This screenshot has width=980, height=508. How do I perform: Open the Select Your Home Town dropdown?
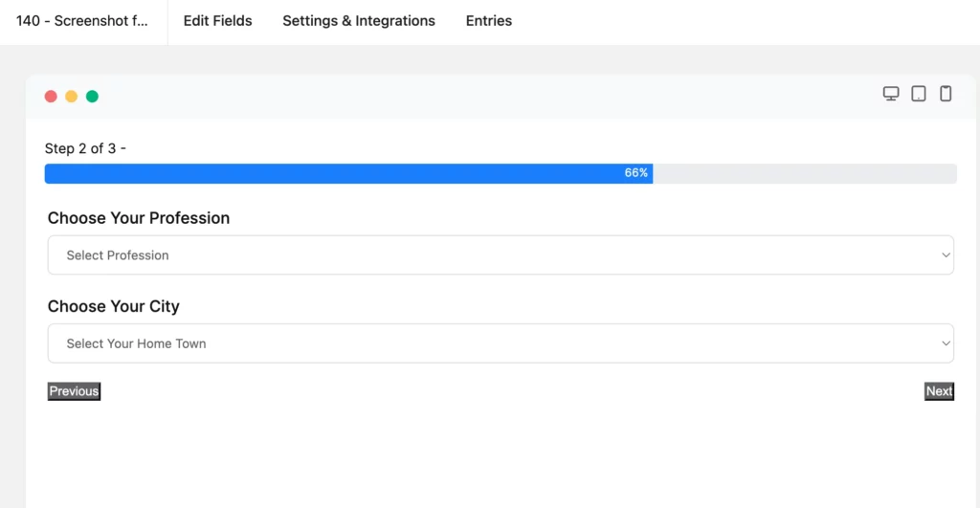coord(501,343)
